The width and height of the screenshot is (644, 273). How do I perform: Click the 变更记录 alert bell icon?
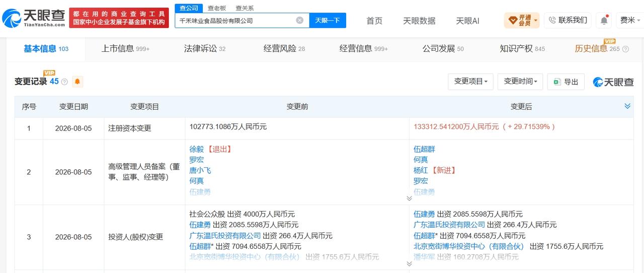[77, 82]
